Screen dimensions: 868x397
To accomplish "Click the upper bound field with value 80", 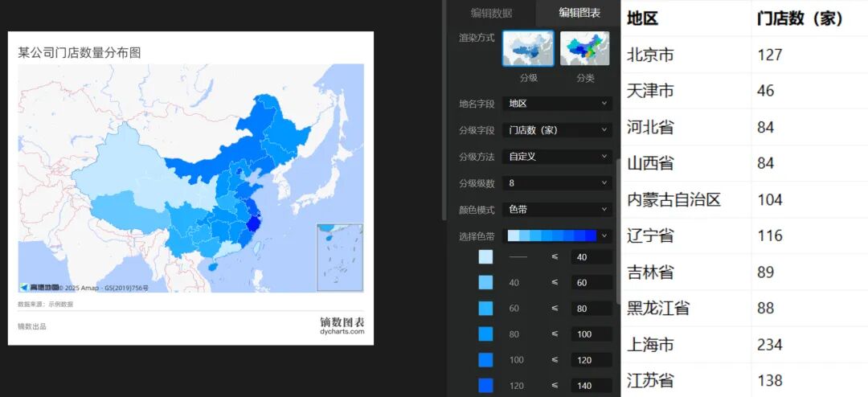I will pyautogui.click(x=592, y=309).
